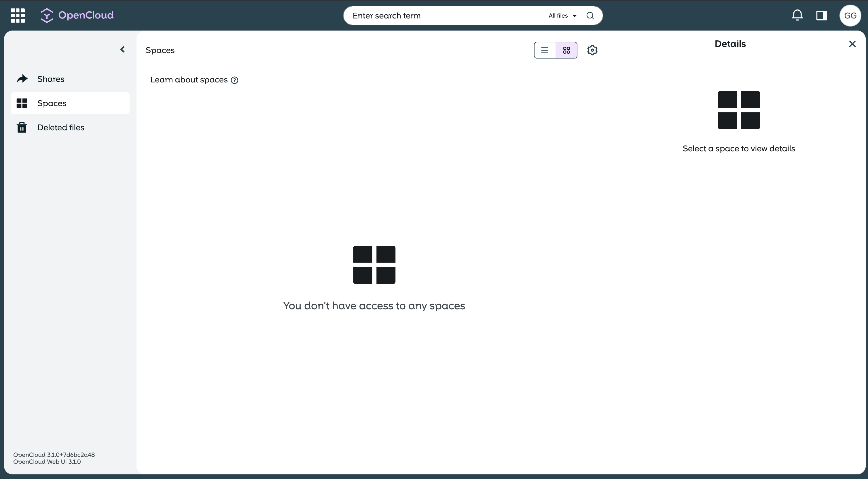Image resolution: width=868 pixels, height=479 pixels.
Task: Toggle the right sidebar panel icon
Action: (x=821, y=16)
